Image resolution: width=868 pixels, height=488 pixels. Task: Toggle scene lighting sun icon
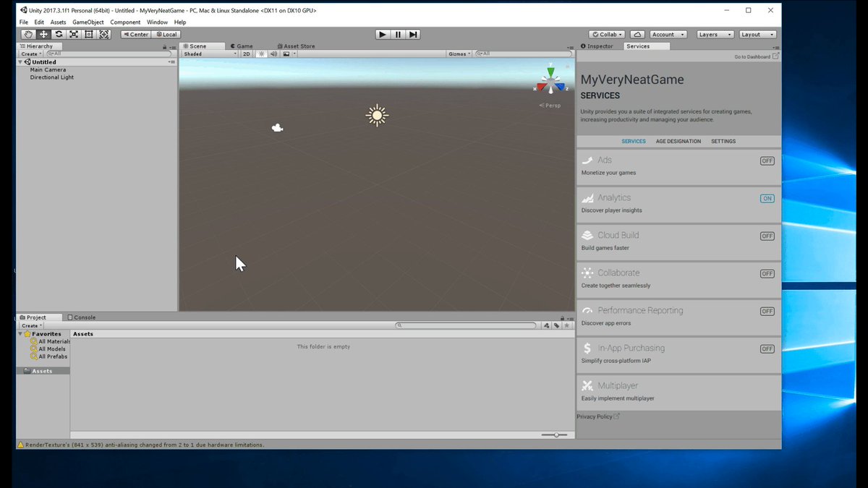click(x=262, y=53)
